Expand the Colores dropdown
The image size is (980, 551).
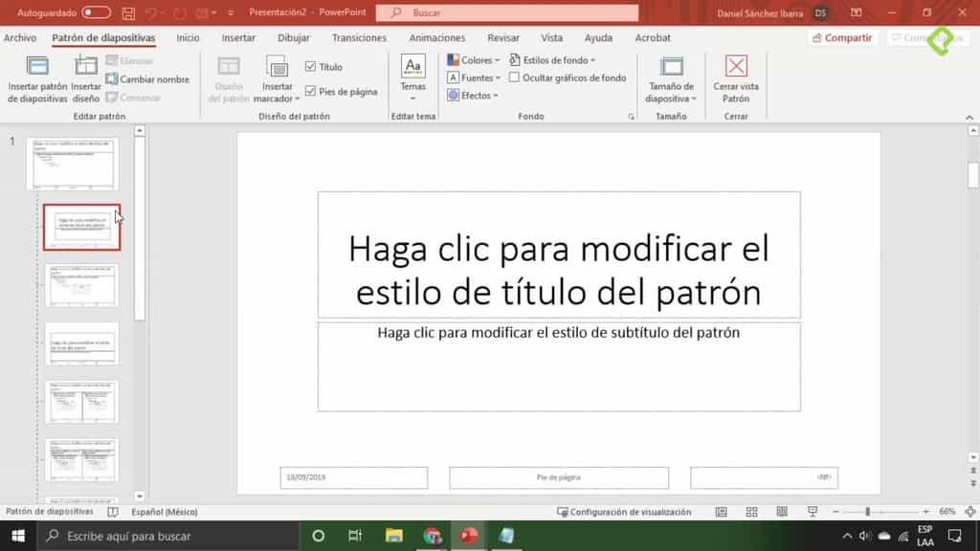pyautogui.click(x=473, y=60)
